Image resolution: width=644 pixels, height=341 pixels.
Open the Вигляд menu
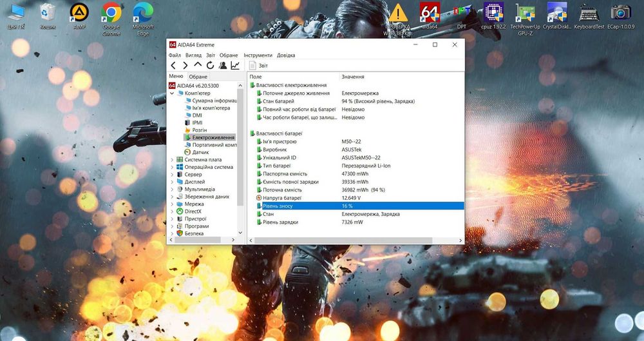[193, 55]
